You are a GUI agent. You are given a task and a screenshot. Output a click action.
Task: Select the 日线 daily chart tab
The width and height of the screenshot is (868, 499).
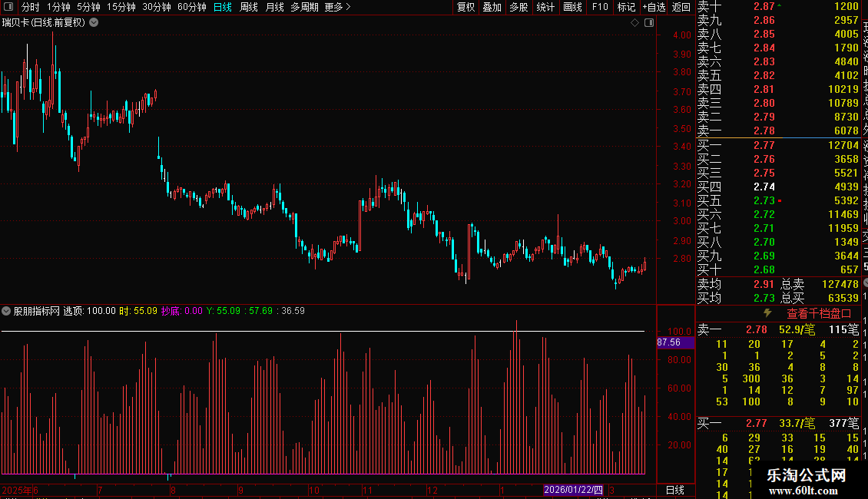click(x=223, y=7)
